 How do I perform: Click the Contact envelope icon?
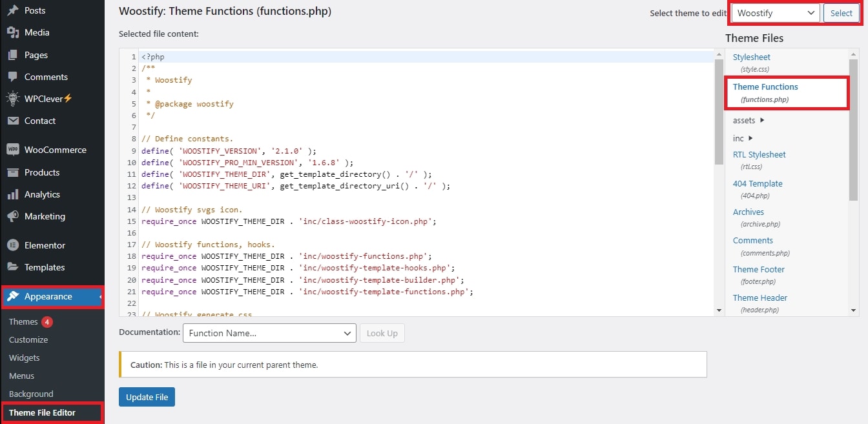pyautogui.click(x=12, y=121)
